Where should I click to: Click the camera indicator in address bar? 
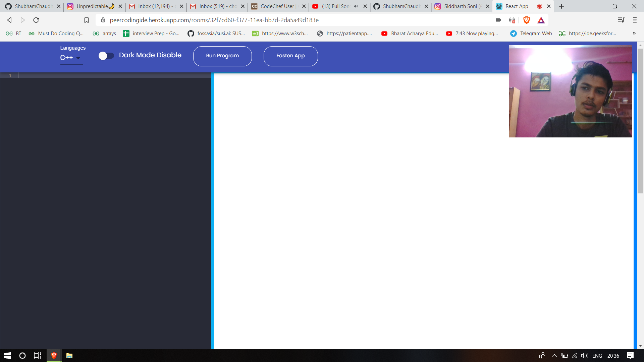click(x=498, y=20)
